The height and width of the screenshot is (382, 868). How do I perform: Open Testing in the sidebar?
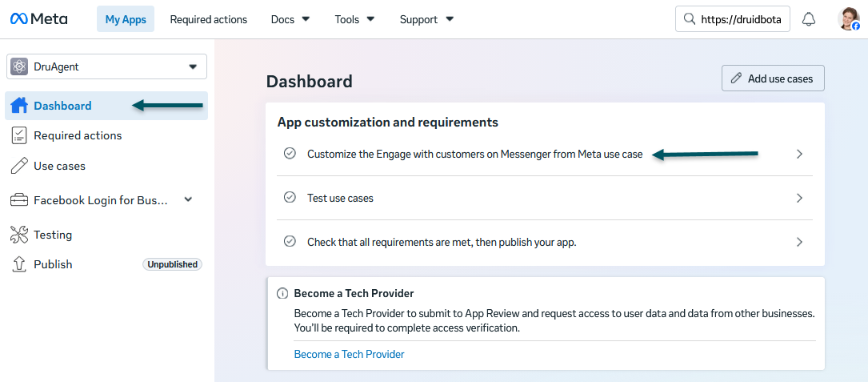(x=53, y=235)
